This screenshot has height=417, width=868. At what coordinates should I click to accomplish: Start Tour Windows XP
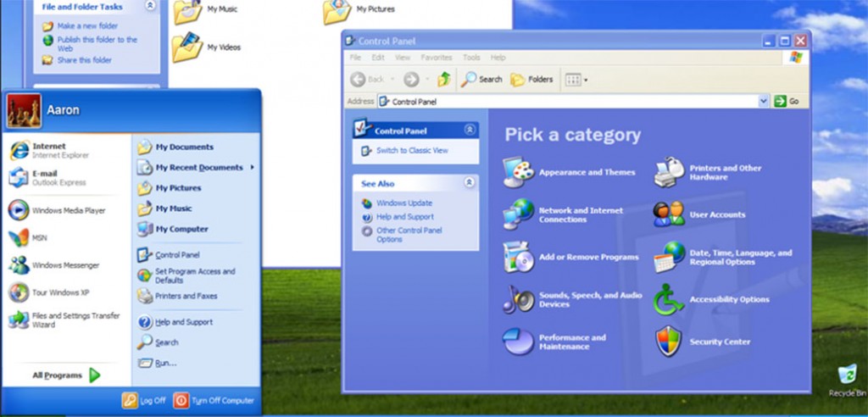pos(48,292)
